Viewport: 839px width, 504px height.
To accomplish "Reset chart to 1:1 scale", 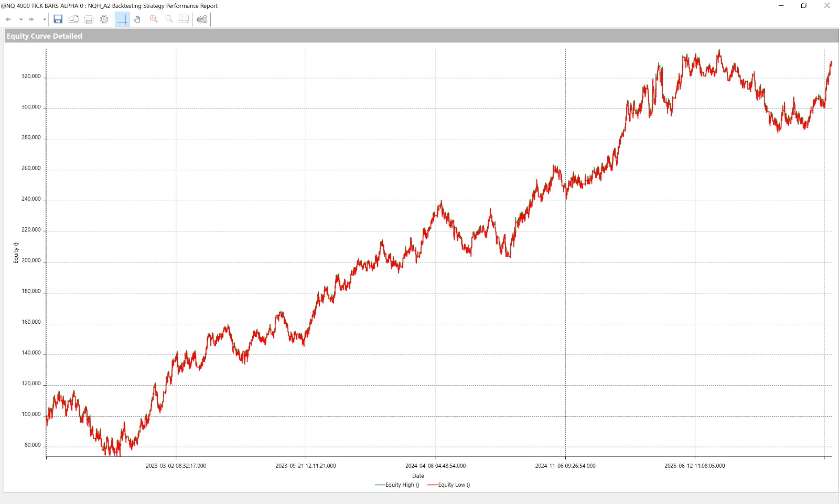I will coord(184,19).
